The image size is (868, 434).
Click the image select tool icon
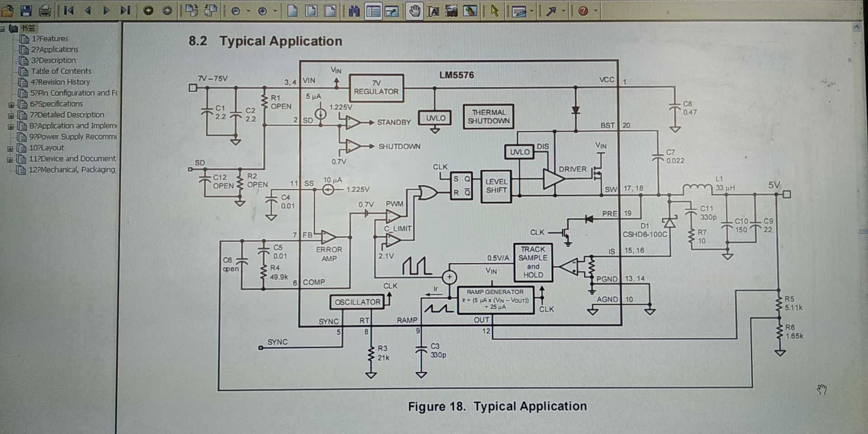[470, 11]
